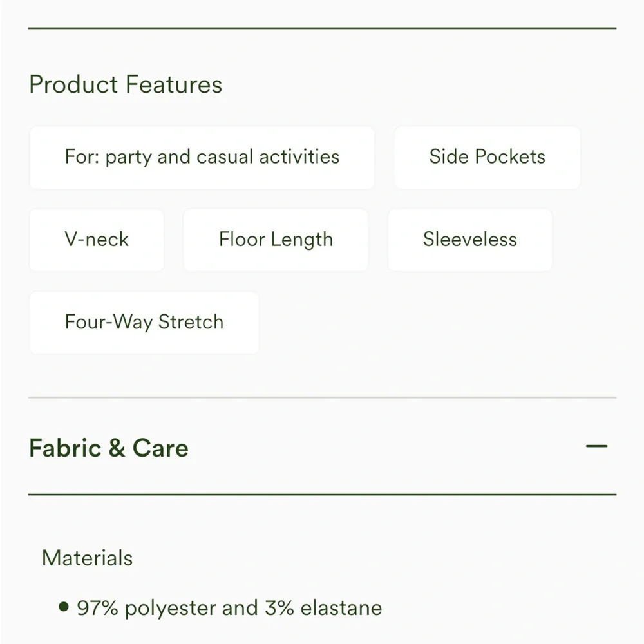This screenshot has width=644, height=644.
Task: Select the Sleeveless feature tag
Action: (469, 240)
